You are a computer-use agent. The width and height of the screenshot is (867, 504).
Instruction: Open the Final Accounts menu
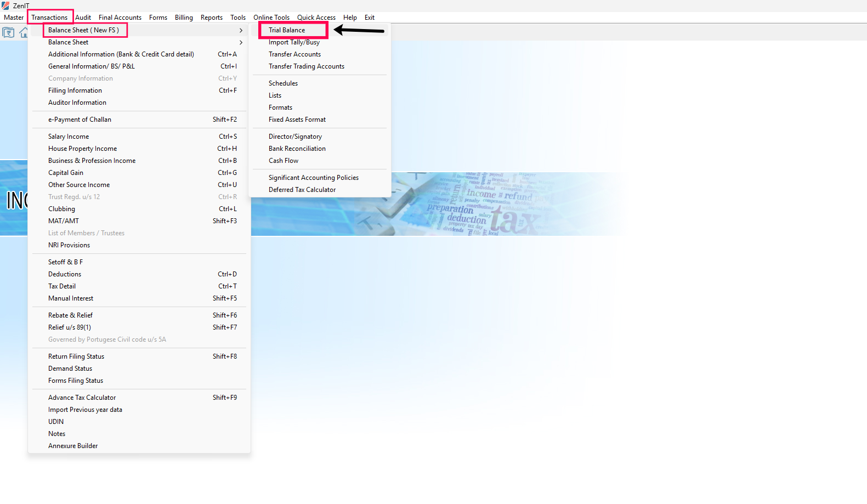[x=120, y=18]
